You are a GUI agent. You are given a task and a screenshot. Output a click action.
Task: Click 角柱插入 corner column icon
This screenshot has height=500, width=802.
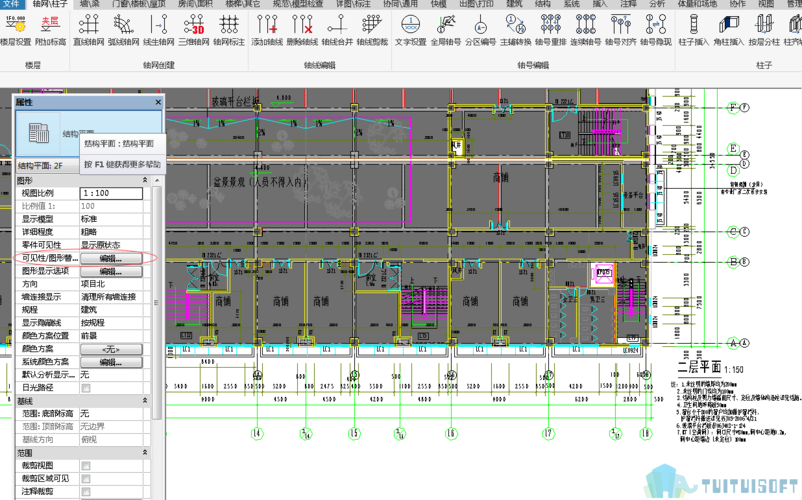point(728,31)
